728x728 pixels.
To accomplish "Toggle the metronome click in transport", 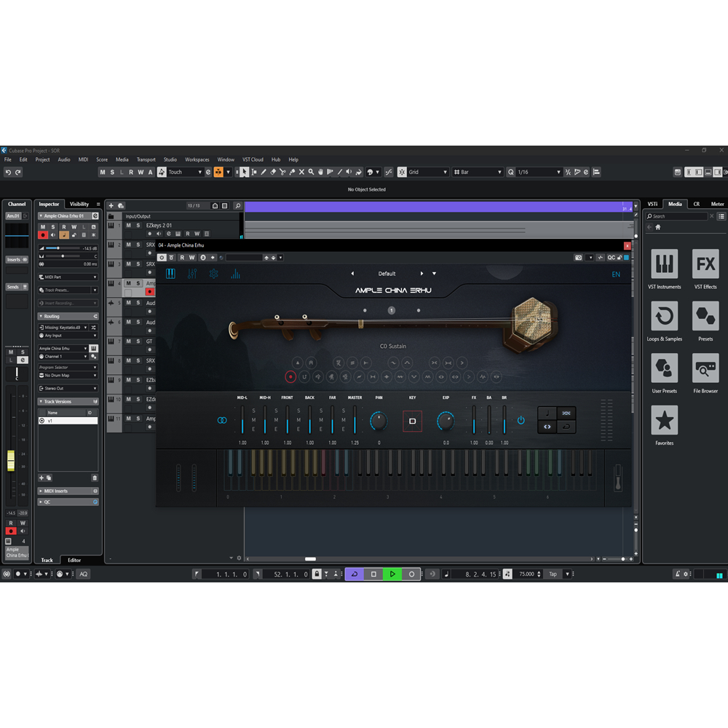I will 677,574.
